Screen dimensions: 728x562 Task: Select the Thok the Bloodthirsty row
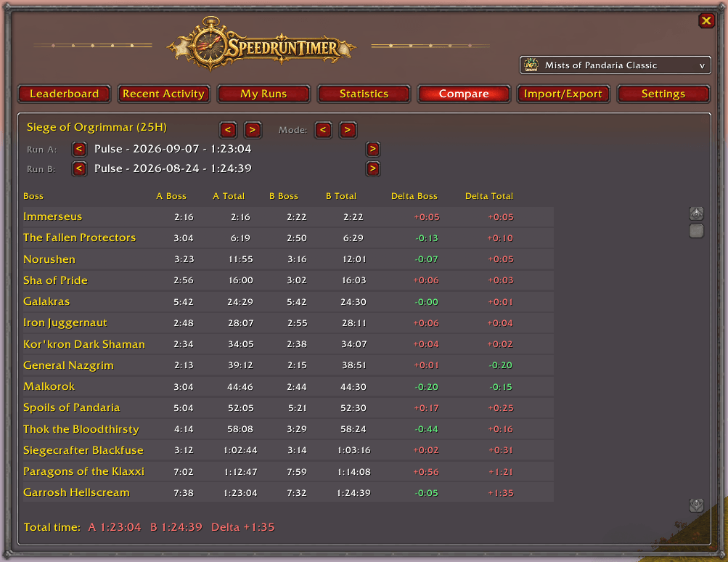click(x=288, y=429)
